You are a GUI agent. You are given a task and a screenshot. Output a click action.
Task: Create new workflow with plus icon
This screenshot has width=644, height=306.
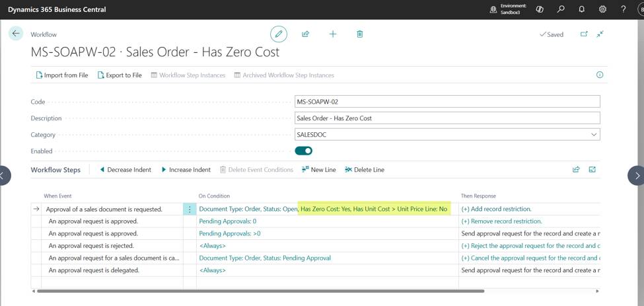pos(333,34)
